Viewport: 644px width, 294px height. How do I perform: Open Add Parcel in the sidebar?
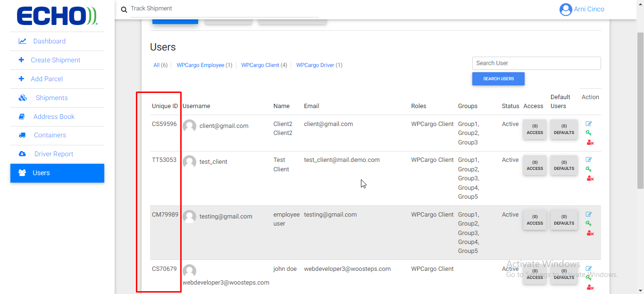pos(57,79)
